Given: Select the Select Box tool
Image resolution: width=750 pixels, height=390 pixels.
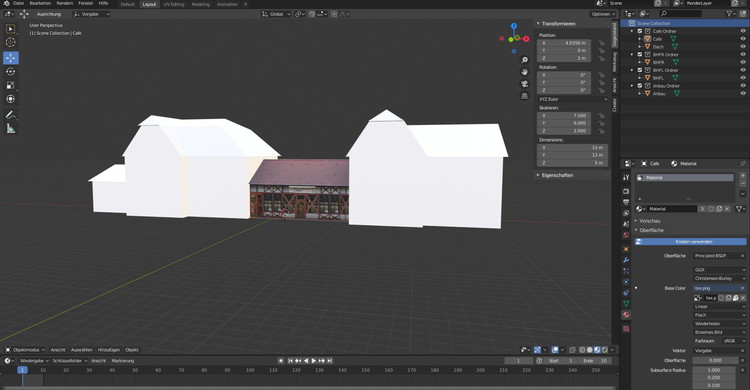Looking at the screenshot, I should [x=11, y=29].
